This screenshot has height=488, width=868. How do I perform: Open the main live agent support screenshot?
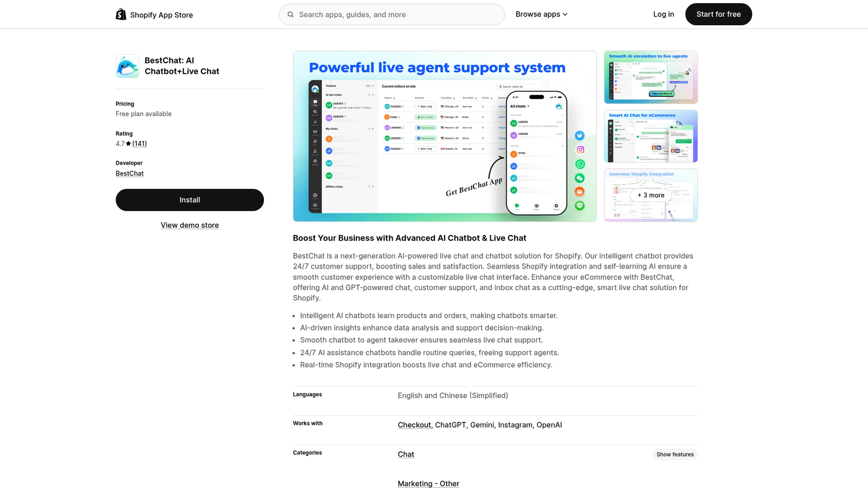(x=445, y=136)
